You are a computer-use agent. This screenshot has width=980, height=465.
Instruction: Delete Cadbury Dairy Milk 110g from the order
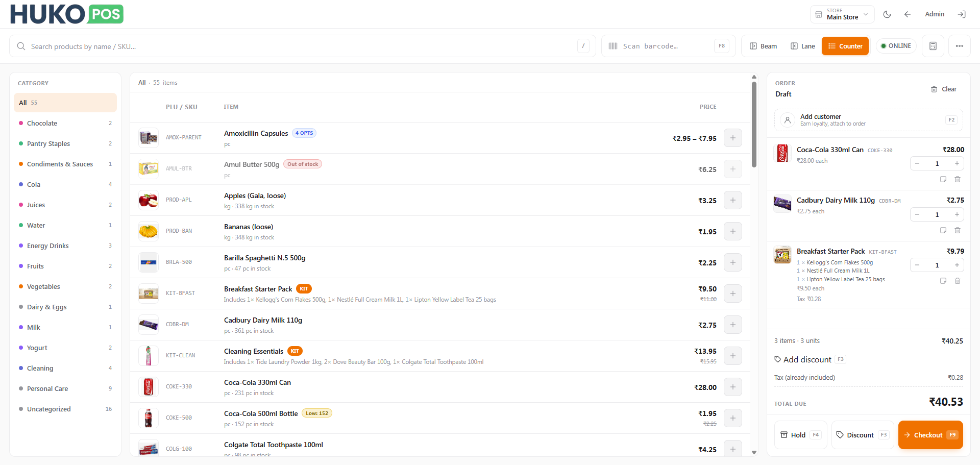(958, 230)
